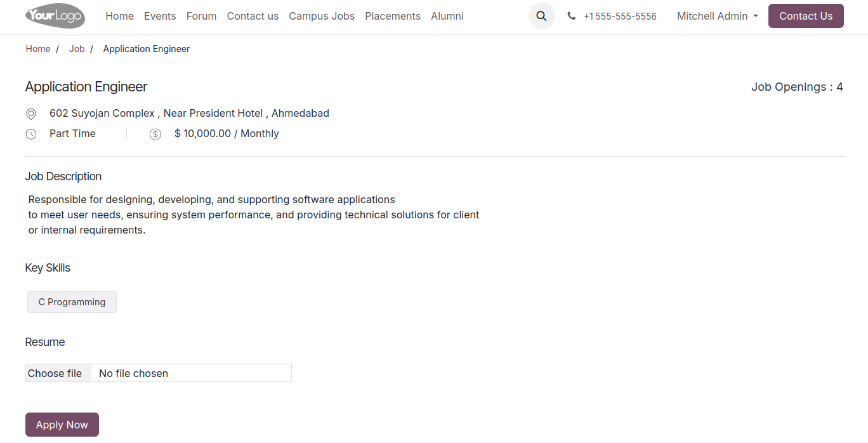This screenshot has height=443, width=868.
Task: Click Home breadcrumb link
Action: (38, 49)
